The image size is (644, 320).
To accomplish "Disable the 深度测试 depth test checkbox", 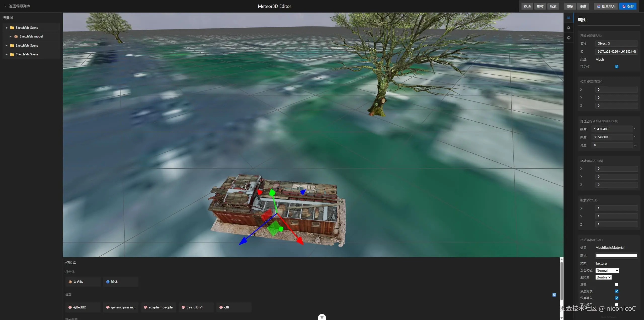I will [617, 291].
